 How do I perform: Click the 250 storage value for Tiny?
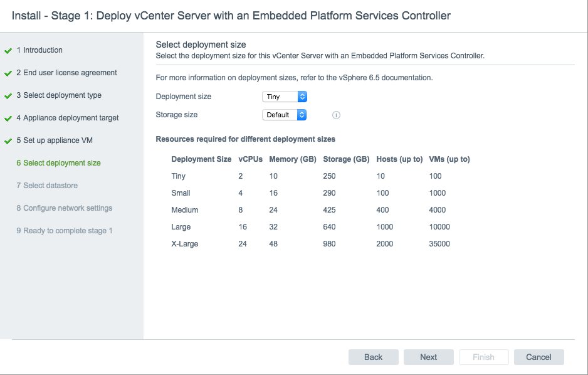click(329, 176)
